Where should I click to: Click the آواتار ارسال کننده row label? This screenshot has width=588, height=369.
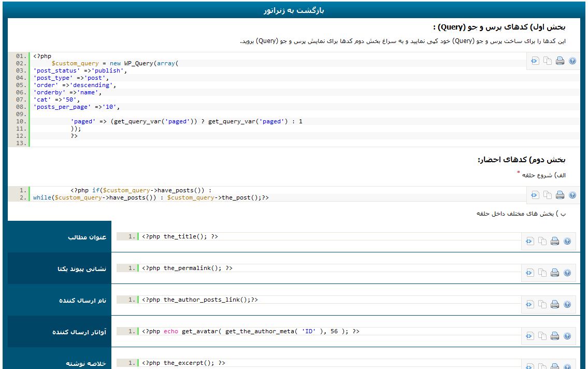[x=79, y=332]
